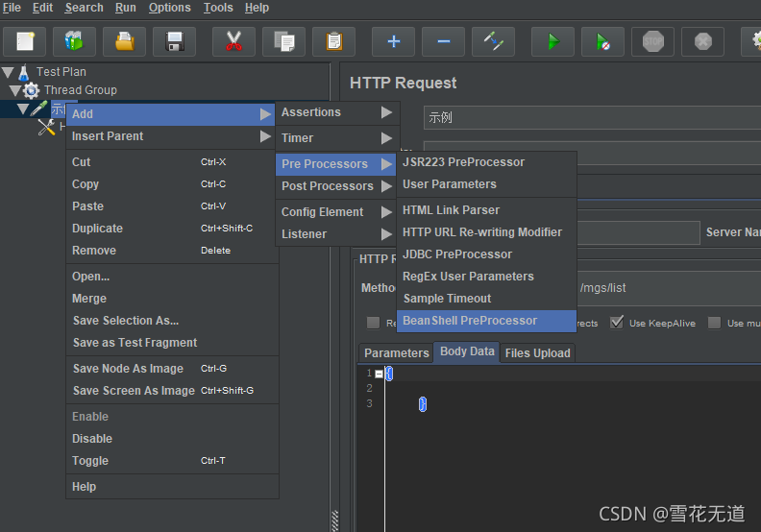Collapse the code fold on line 1
The width and height of the screenshot is (761, 532).
(x=379, y=374)
